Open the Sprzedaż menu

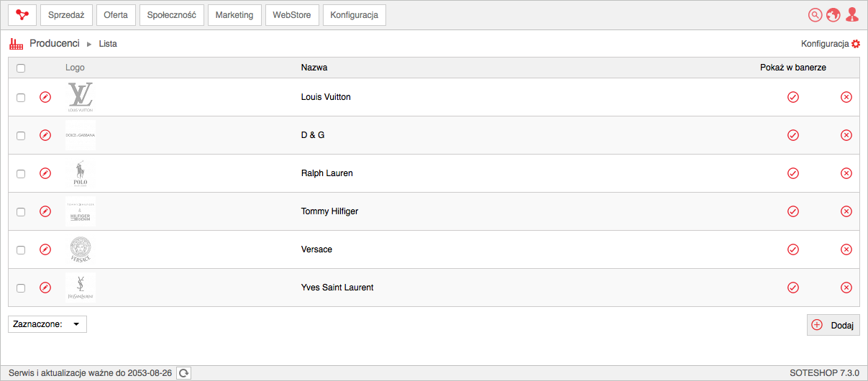(66, 15)
